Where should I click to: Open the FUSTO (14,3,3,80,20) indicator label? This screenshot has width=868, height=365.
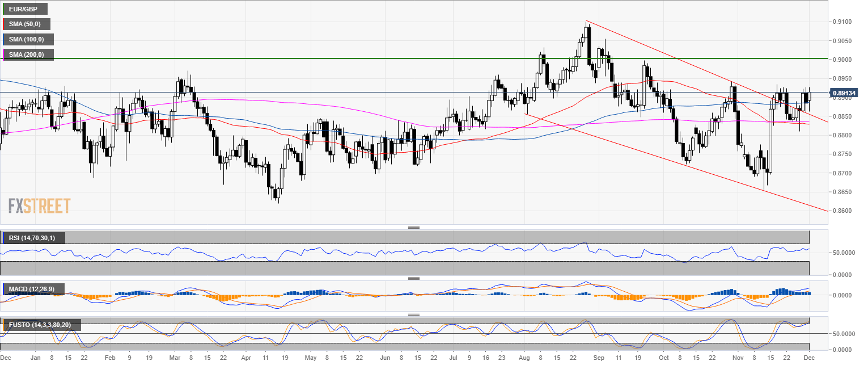[41, 325]
